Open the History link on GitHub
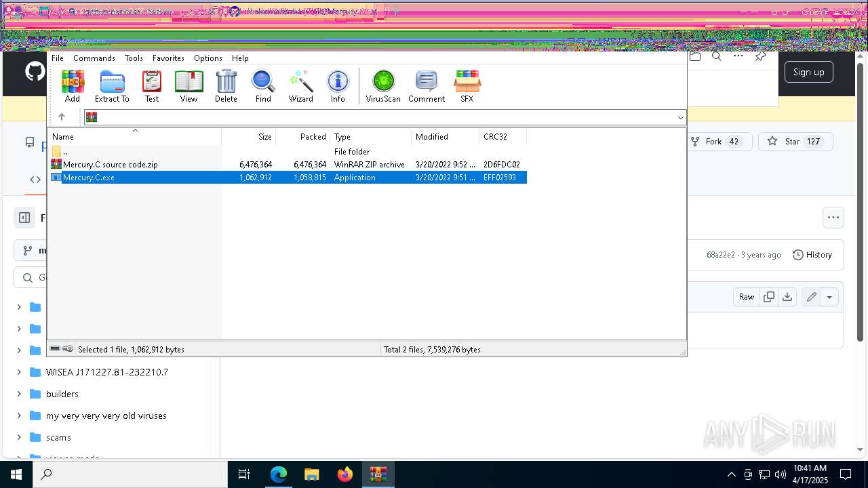This screenshot has width=868, height=488. (x=812, y=255)
